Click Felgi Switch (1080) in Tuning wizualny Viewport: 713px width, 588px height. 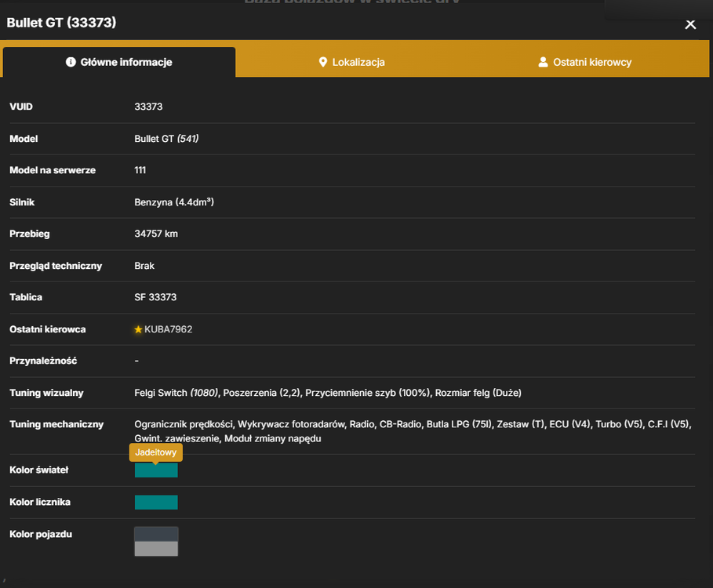[x=176, y=393]
